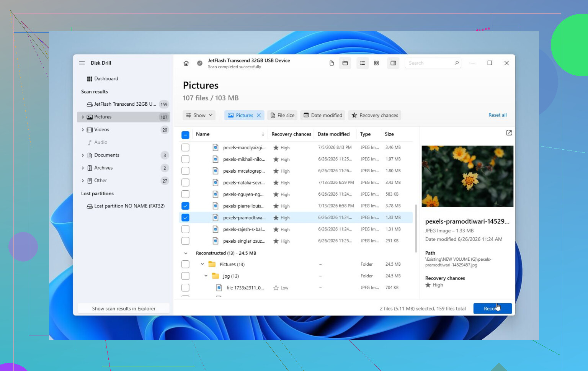Viewport: 588px width, 371px height.
Task: Select list view layout icon
Action: click(x=363, y=63)
